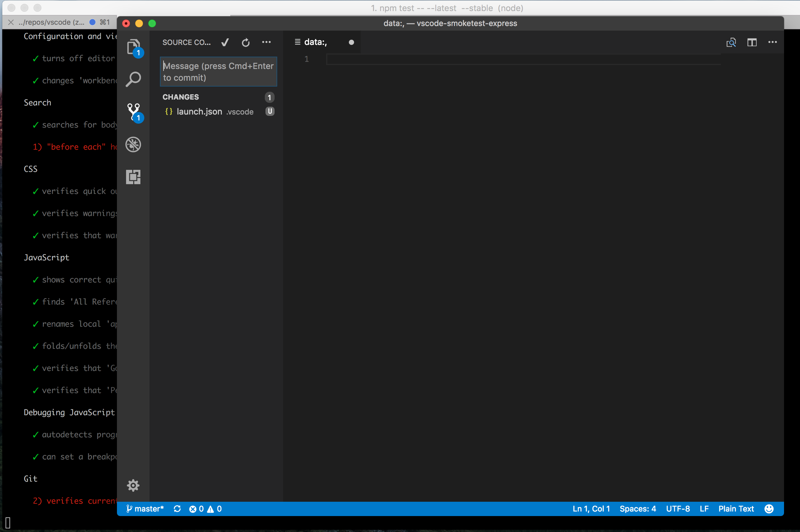Change Plain Text language mode
The height and width of the screenshot is (532, 800).
tap(736, 509)
